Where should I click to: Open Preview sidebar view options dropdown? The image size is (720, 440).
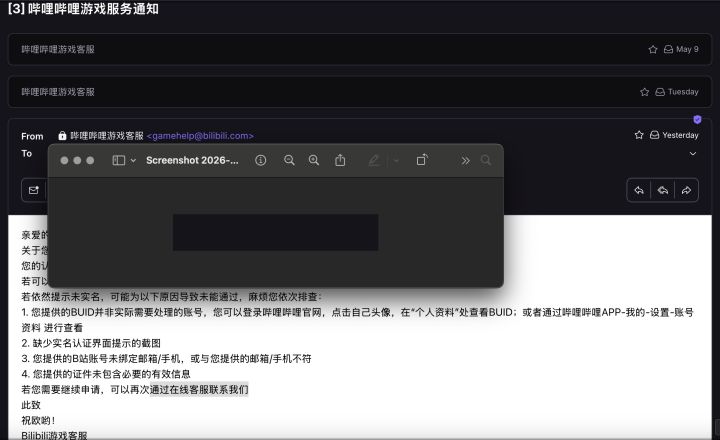pos(133,160)
